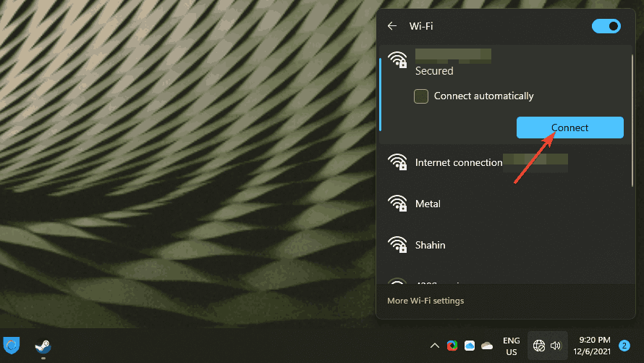Open the OneDrive cloud tray icon
This screenshot has width=644, height=363.
tap(487, 346)
